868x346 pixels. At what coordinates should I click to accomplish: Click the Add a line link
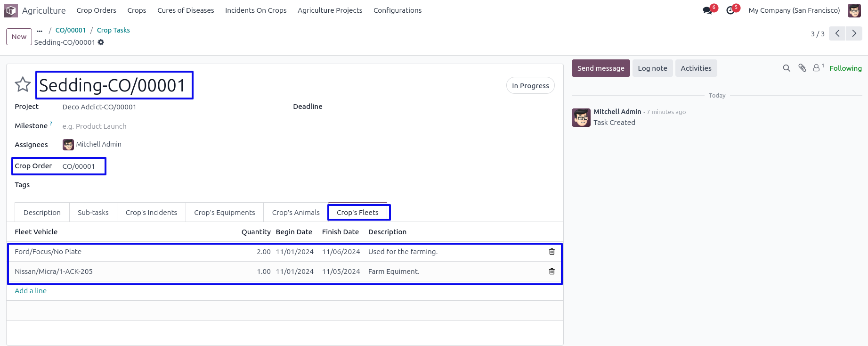pyautogui.click(x=31, y=291)
